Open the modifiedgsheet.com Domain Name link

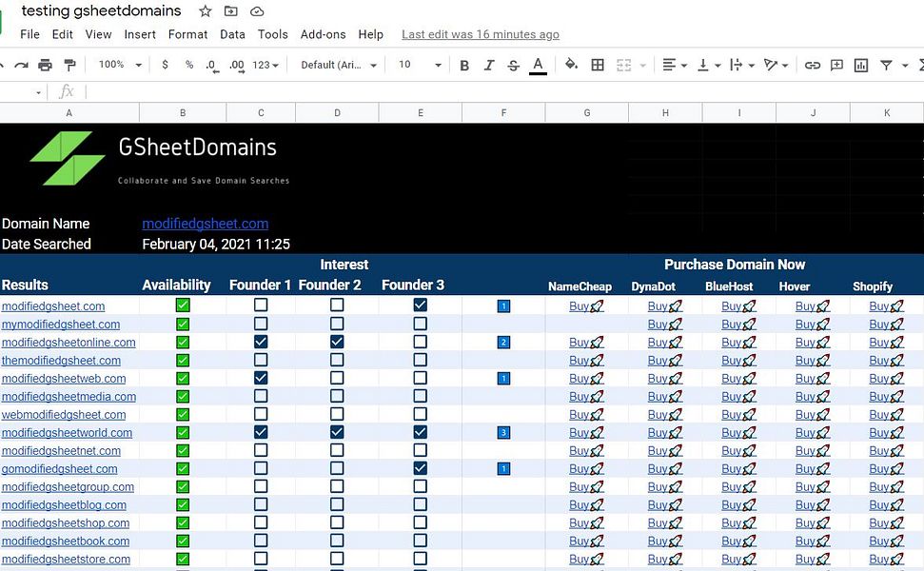click(x=206, y=224)
